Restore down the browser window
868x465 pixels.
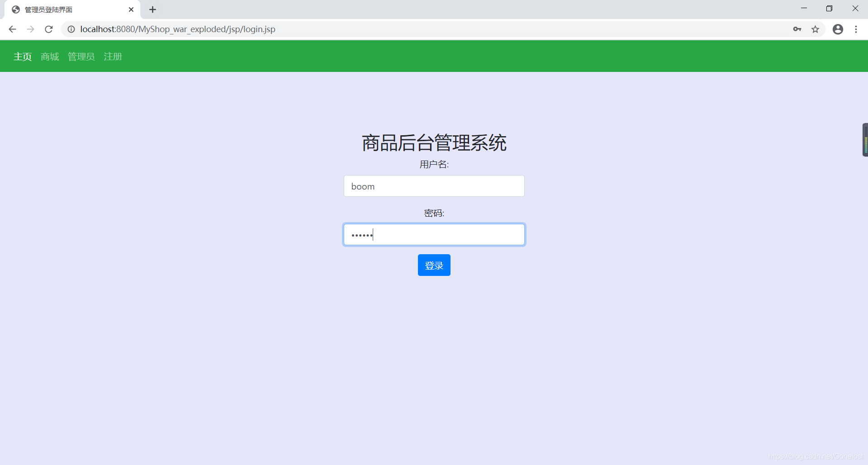[829, 9]
